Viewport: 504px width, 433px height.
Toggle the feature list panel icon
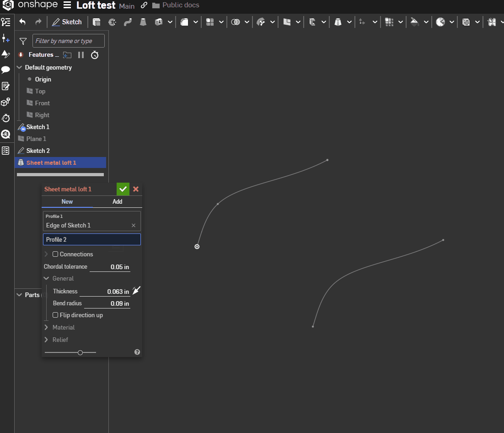click(6, 22)
